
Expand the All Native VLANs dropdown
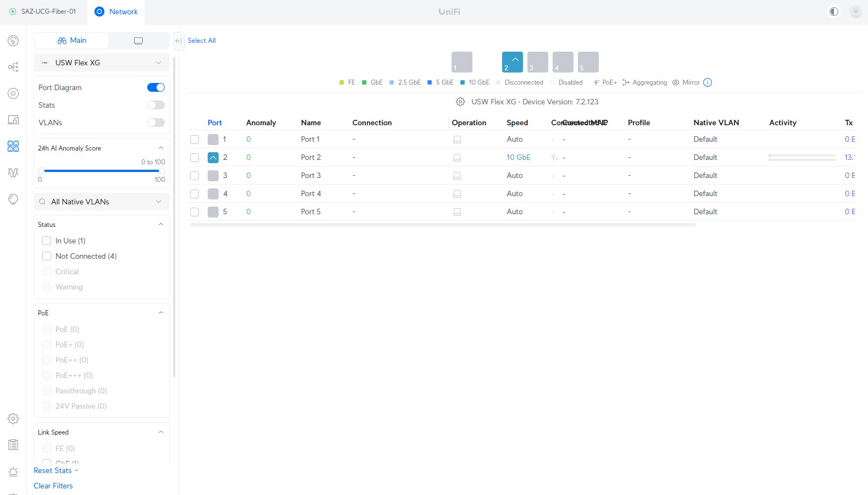pos(102,202)
